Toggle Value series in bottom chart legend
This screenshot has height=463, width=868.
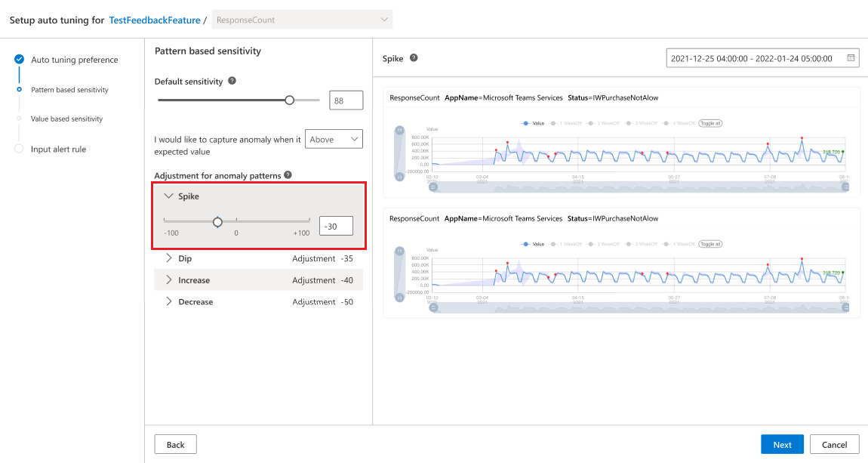coord(534,244)
